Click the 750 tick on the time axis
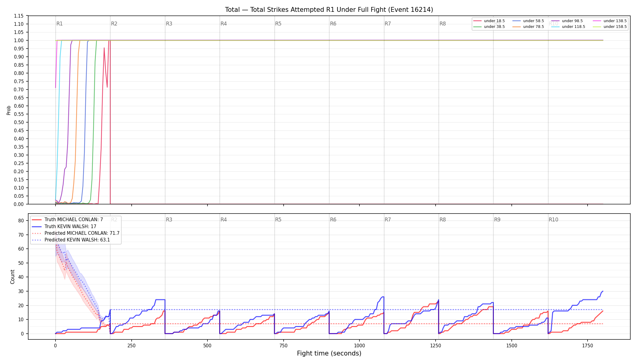The width and height of the screenshot is (637, 364). click(x=284, y=345)
